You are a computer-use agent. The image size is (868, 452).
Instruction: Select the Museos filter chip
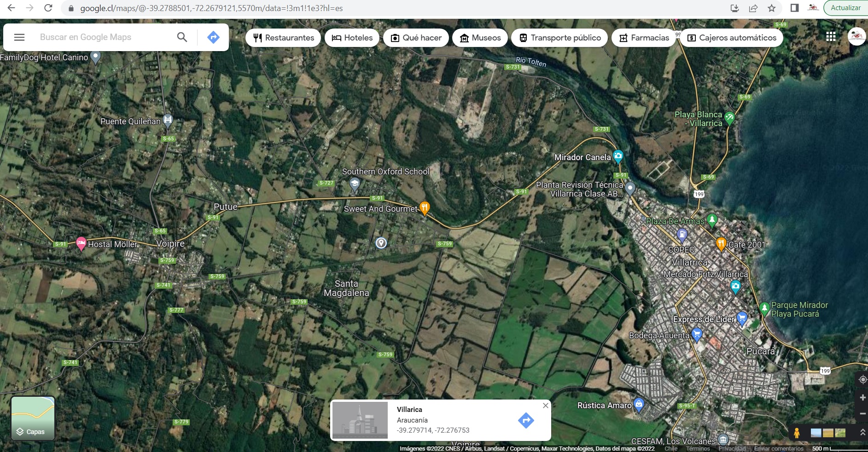tap(480, 38)
